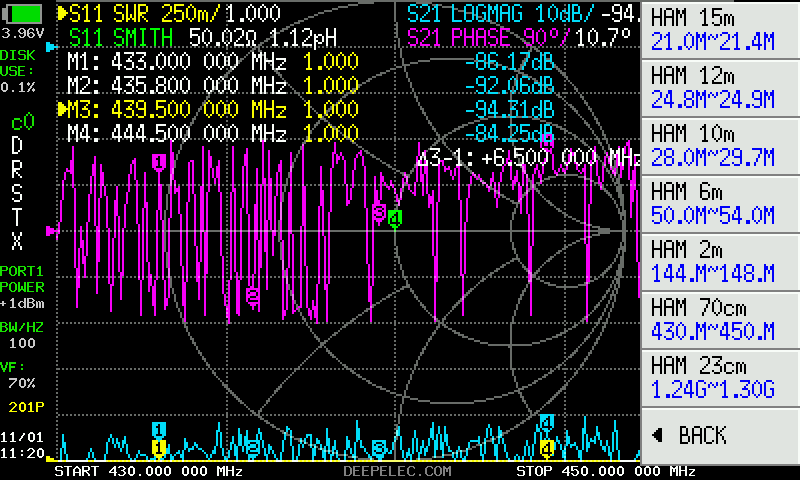The image size is (800, 480).
Task: Tap the magenta phase reference arrow on left edge
Action: coord(52,231)
